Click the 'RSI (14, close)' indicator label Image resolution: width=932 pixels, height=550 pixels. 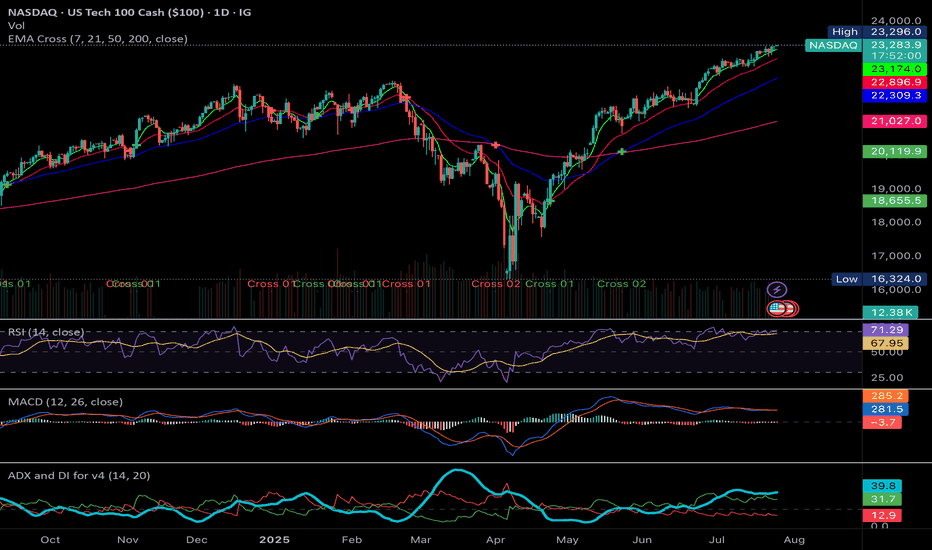[x=45, y=332]
